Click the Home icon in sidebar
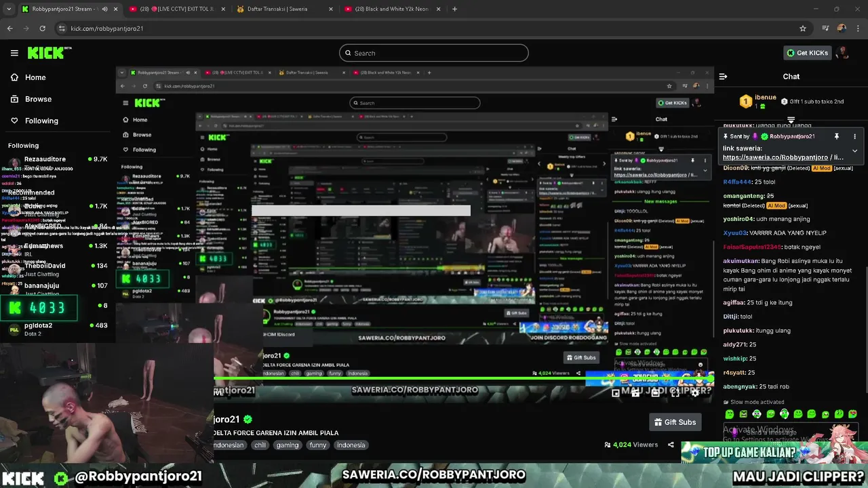The height and width of the screenshot is (488, 868). pyautogui.click(x=14, y=77)
